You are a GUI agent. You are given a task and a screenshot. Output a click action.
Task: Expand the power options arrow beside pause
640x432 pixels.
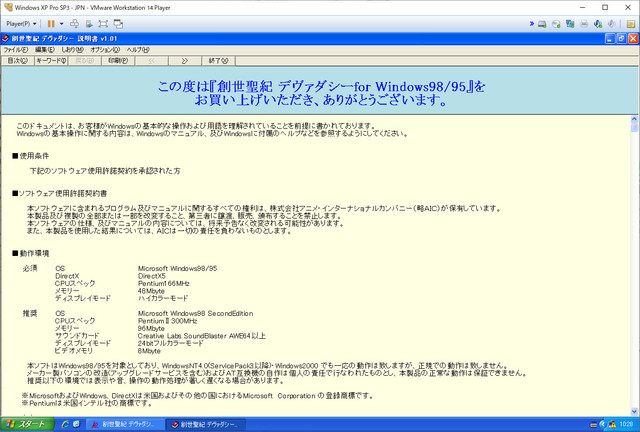(62, 24)
